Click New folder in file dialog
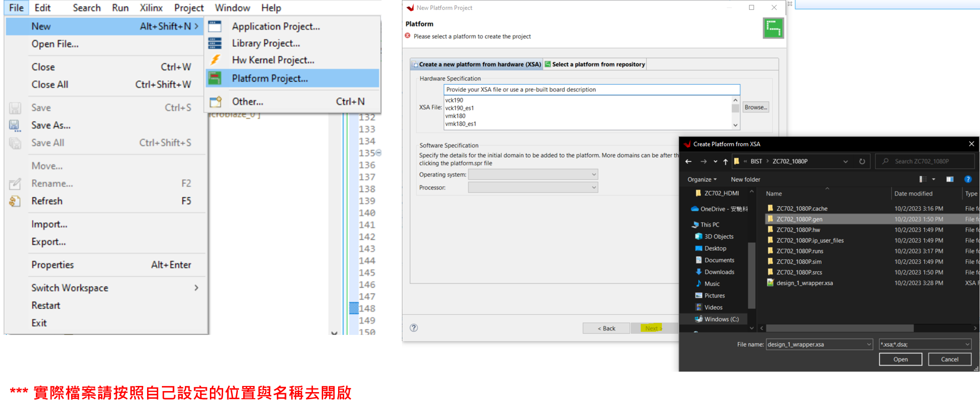 tap(745, 179)
